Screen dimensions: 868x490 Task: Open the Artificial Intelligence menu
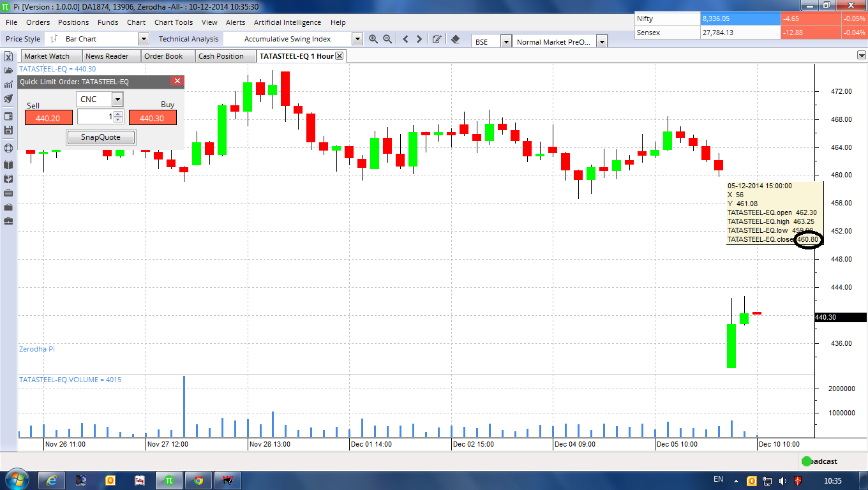click(288, 22)
